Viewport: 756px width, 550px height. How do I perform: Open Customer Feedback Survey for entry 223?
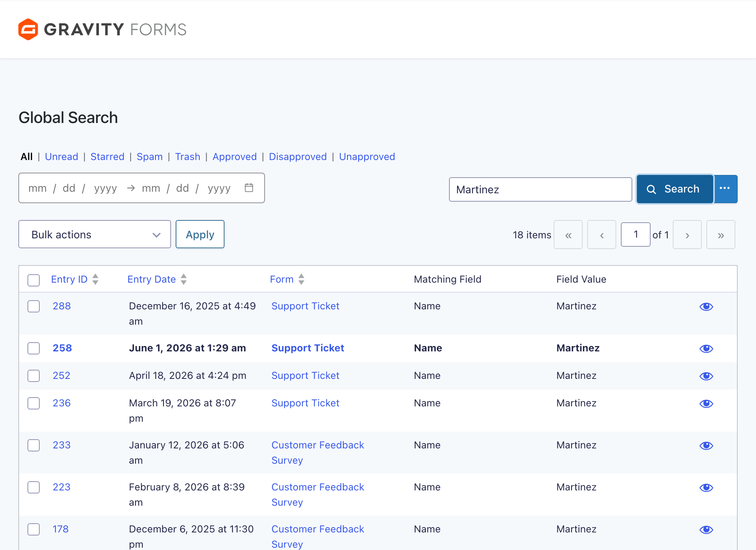pos(318,495)
